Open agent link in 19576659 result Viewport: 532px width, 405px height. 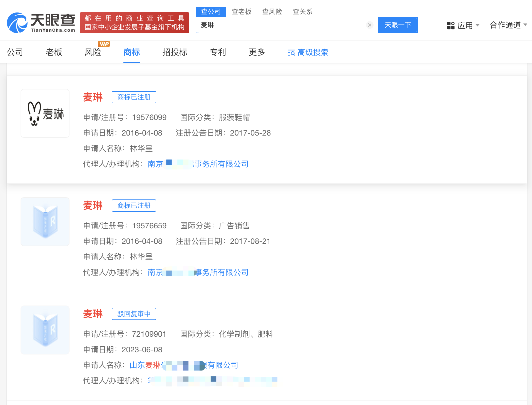coord(198,272)
